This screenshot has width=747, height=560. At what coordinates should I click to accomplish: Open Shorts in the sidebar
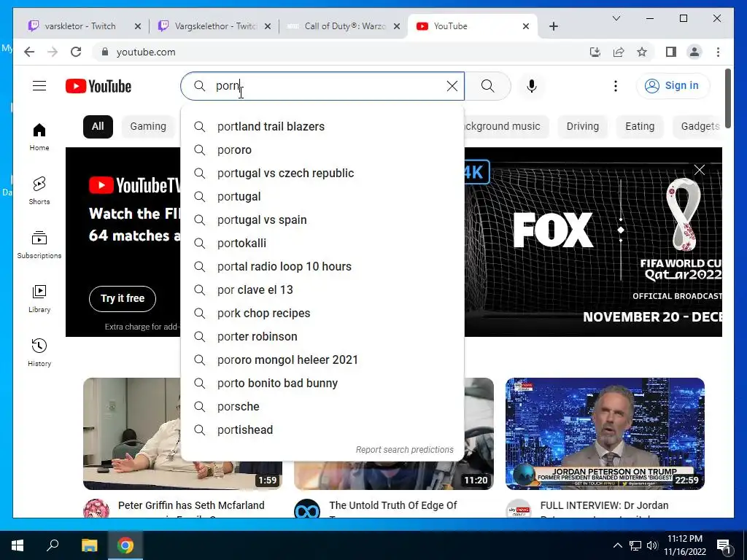pos(39,190)
